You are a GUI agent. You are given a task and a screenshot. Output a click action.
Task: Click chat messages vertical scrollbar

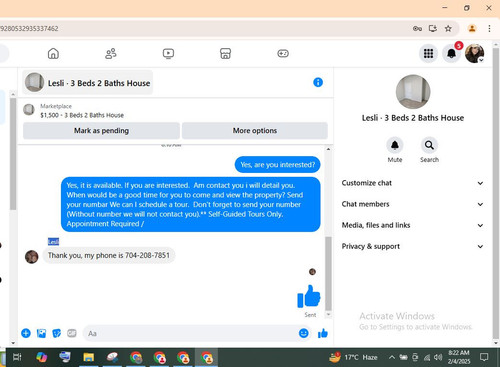coord(328,273)
